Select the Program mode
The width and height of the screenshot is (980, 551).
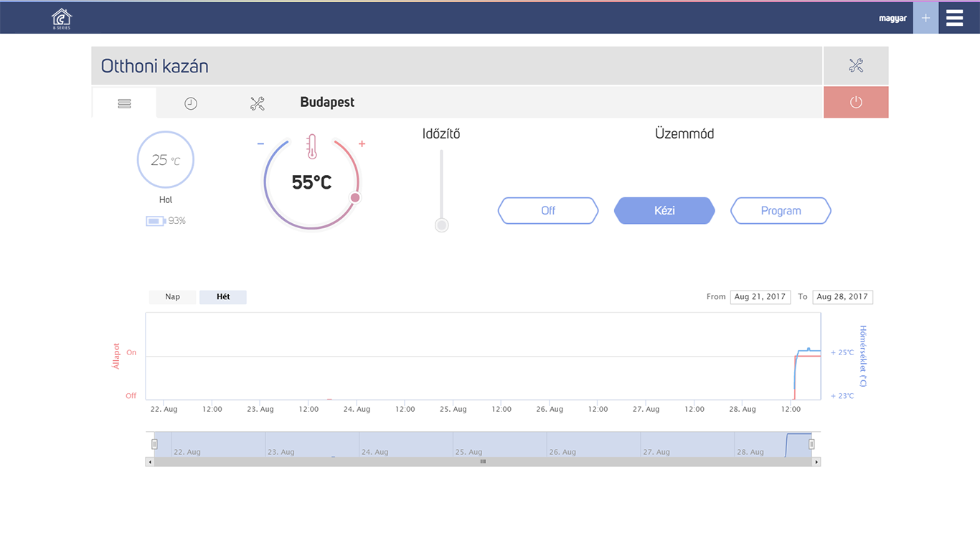(781, 211)
